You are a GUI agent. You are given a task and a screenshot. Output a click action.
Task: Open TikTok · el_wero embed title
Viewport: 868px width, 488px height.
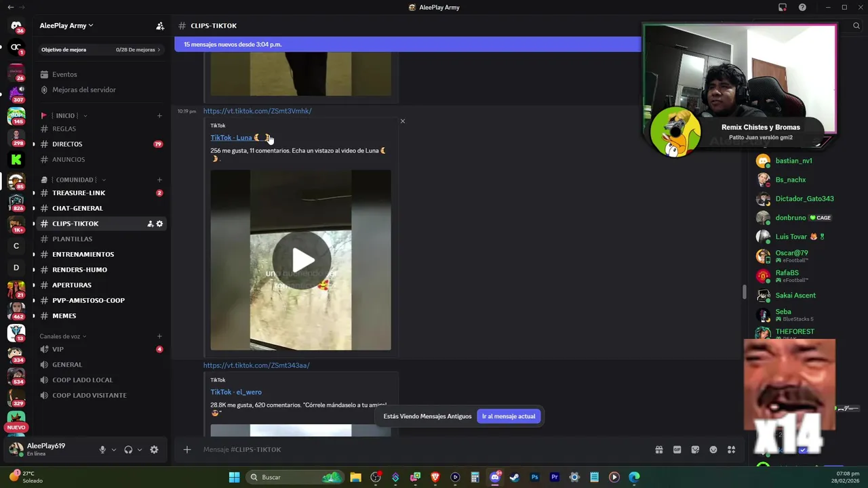236,392
